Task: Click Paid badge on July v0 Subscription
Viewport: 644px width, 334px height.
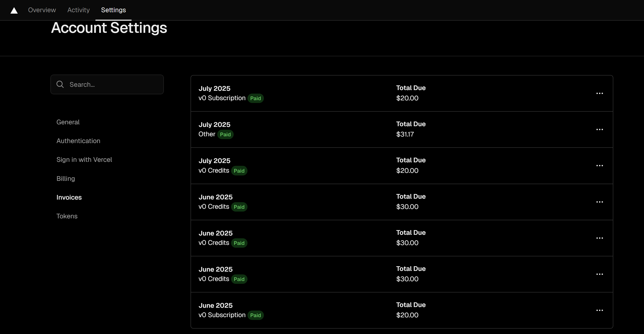Action: pos(255,98)
